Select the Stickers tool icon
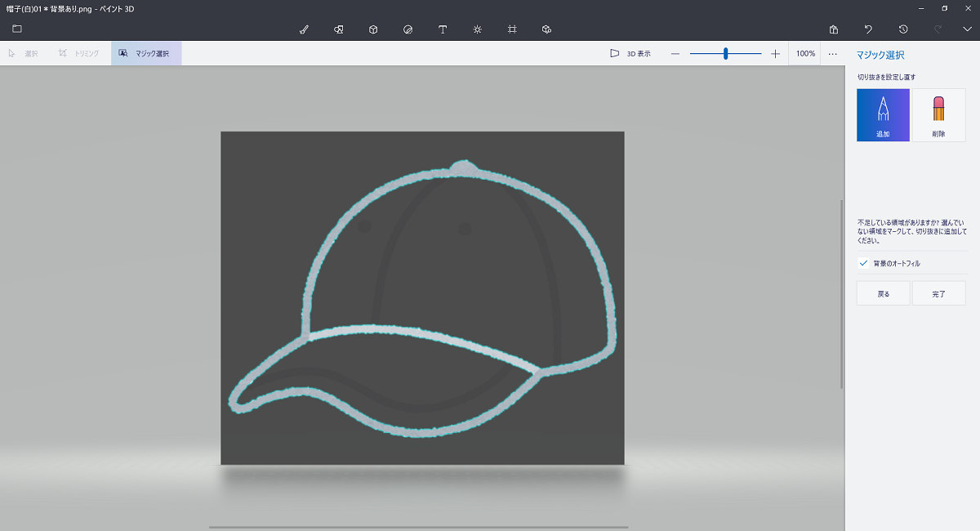The image size is (980, 531). click(x=408, y=29)
